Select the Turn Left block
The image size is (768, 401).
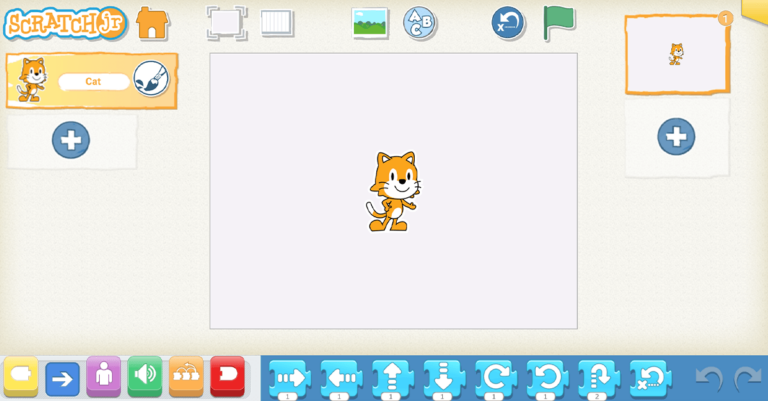pos(548,379)
